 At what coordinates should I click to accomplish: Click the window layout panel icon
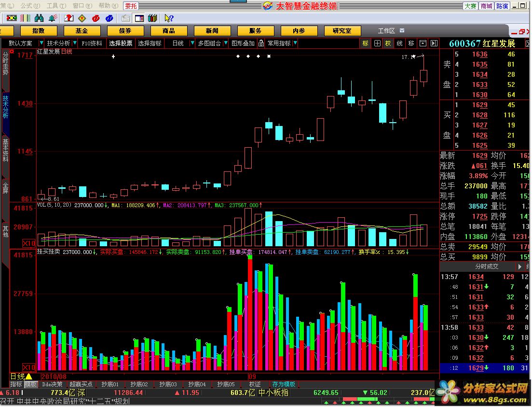139,18
